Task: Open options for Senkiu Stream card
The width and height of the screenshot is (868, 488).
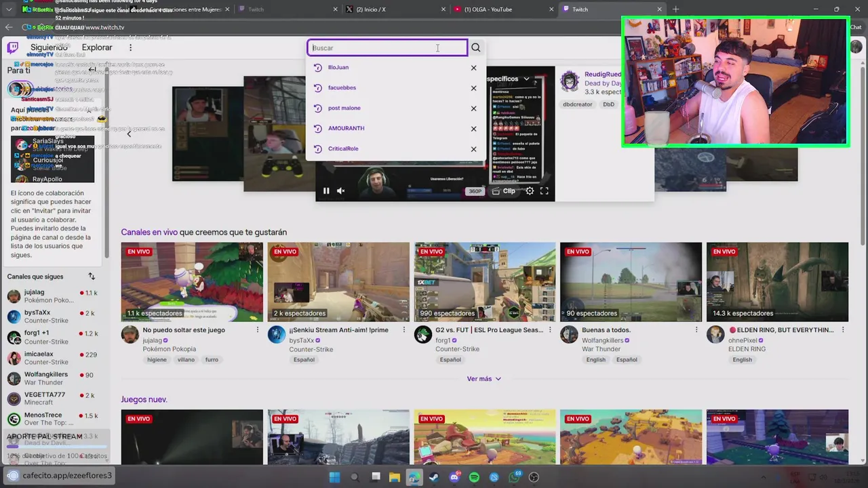Action: click(x=404, y=330)
